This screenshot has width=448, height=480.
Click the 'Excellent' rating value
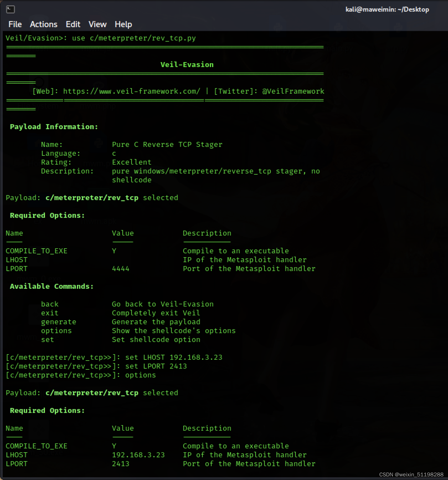click(132, 162)
